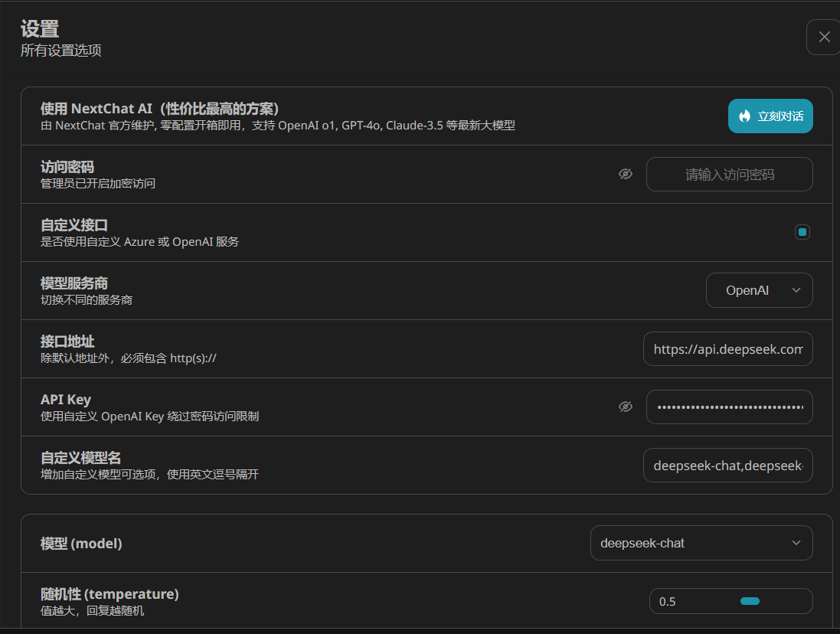Screen dimensions: 840x634
Task: Click the 自定义接口 label
Action: (x=74, y=225)
